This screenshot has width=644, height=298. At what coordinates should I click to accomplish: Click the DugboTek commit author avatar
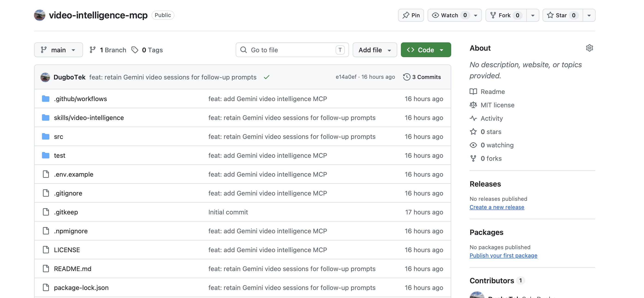pos(45,77)
